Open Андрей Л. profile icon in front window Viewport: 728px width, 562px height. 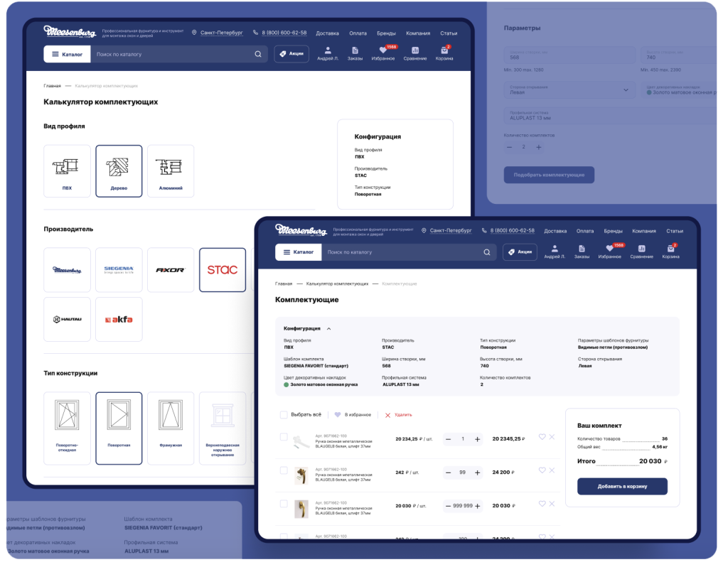click(x=555, y=249)
